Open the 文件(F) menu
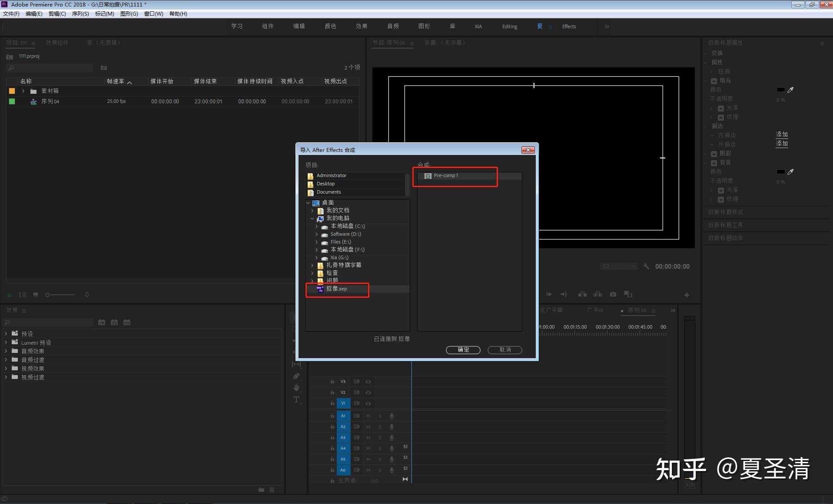The image size is (833, 504). pyautogui.click(x=11, y=14)
